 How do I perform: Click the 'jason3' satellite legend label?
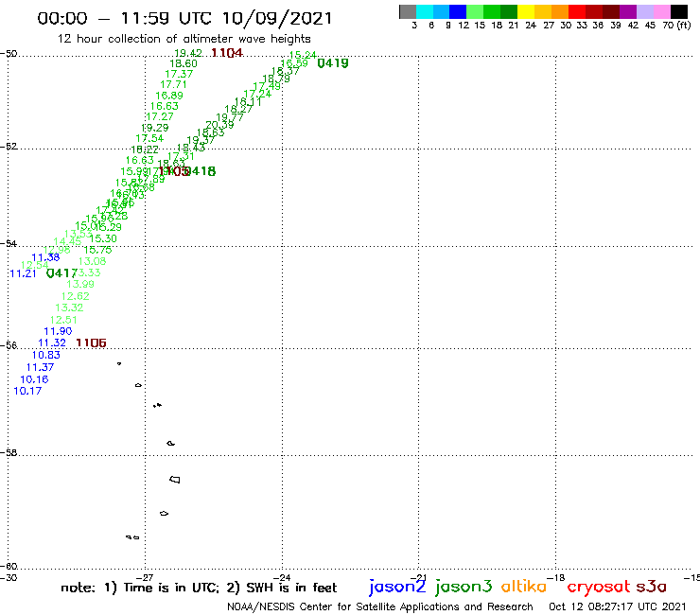click(x=464, y=587)
